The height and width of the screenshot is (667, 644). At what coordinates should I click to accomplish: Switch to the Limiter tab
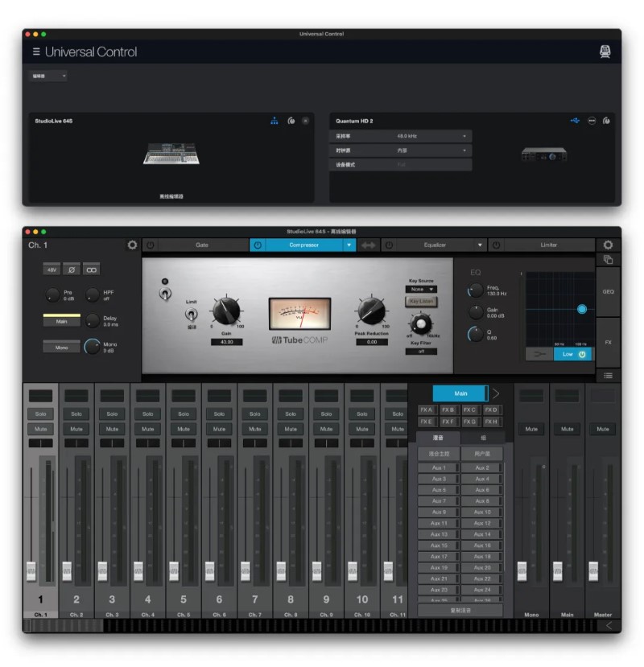(549, 245)
